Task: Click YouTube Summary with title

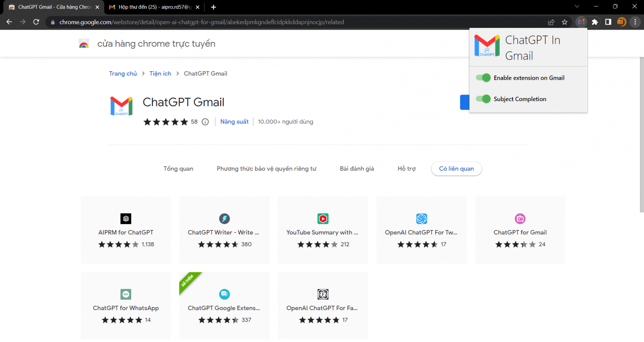Action: point(322,232)
